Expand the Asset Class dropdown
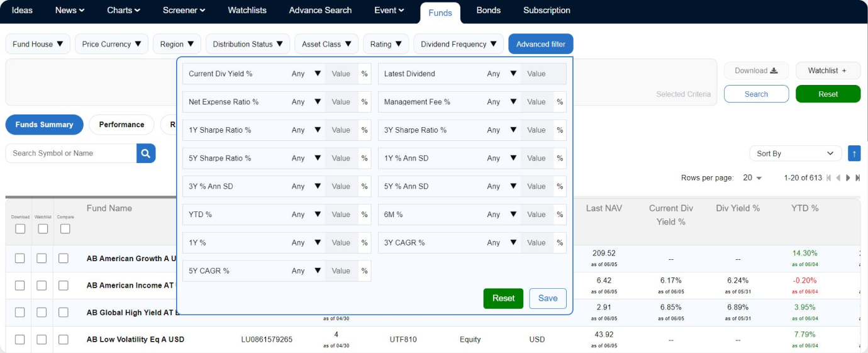 tap(326, 44)
